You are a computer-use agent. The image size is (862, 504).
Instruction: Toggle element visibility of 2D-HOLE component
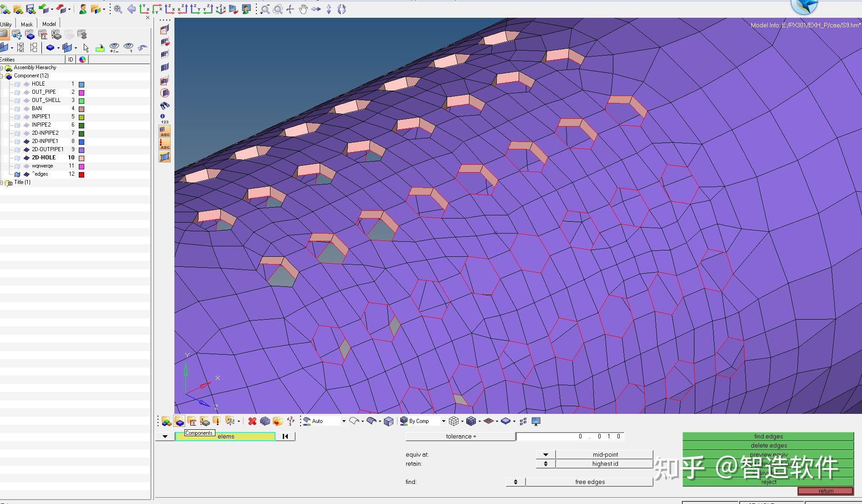pos(26,158)
